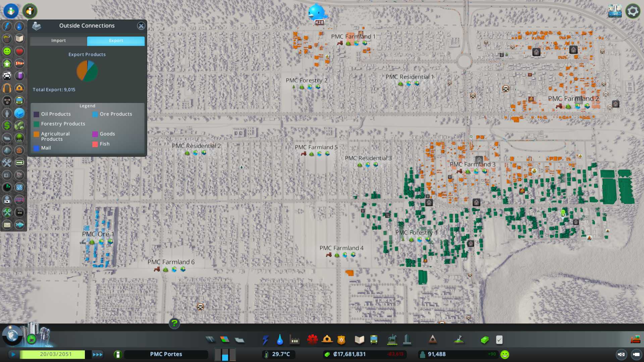This screenshot has width=644, height=362.
Task: Open the Bulldozer tool
Action: [x=635, y=340]
